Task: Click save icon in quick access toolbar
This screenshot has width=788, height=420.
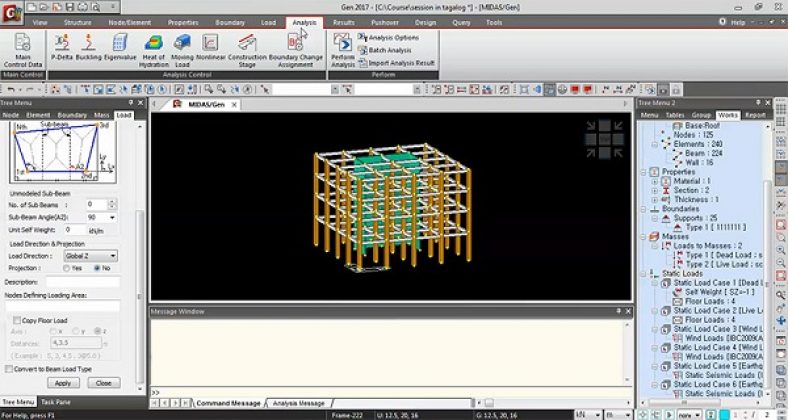Action: [x=70, y=7]
